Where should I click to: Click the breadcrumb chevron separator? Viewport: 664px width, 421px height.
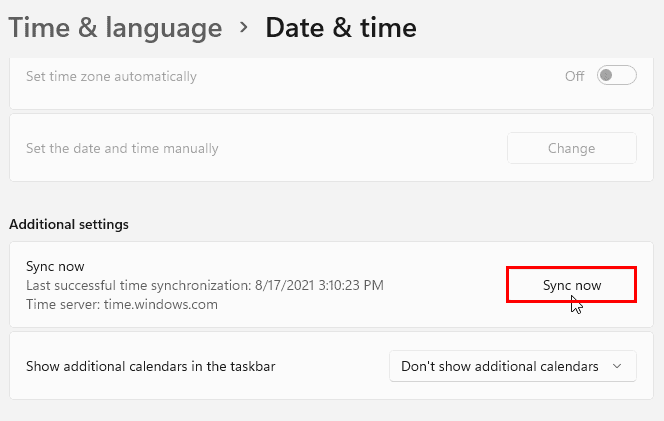point(244,28)
